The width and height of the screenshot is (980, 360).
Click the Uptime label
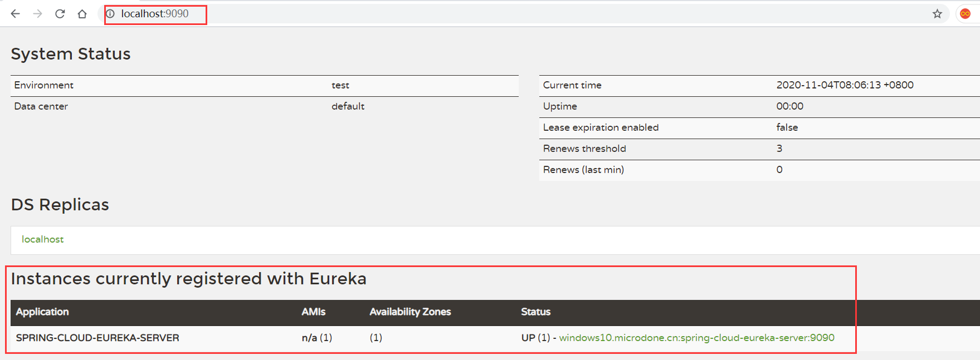[x=560, y=106]
